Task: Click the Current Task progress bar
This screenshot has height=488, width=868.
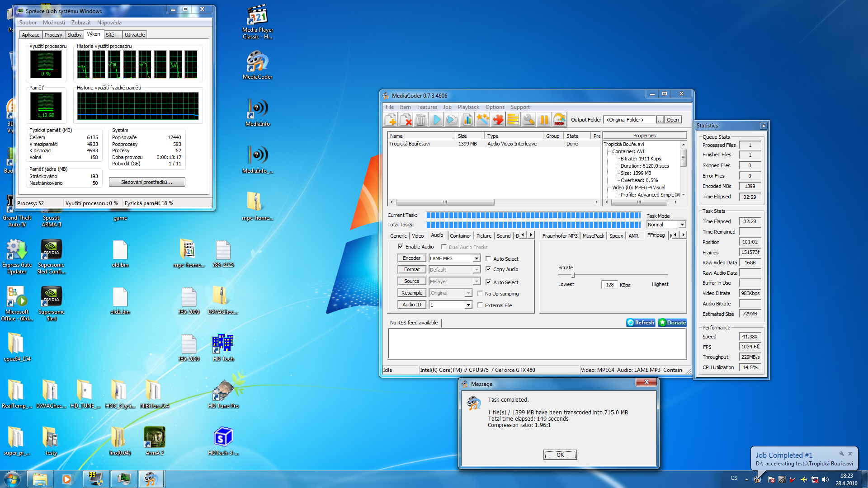Action: tap(533, 215)
